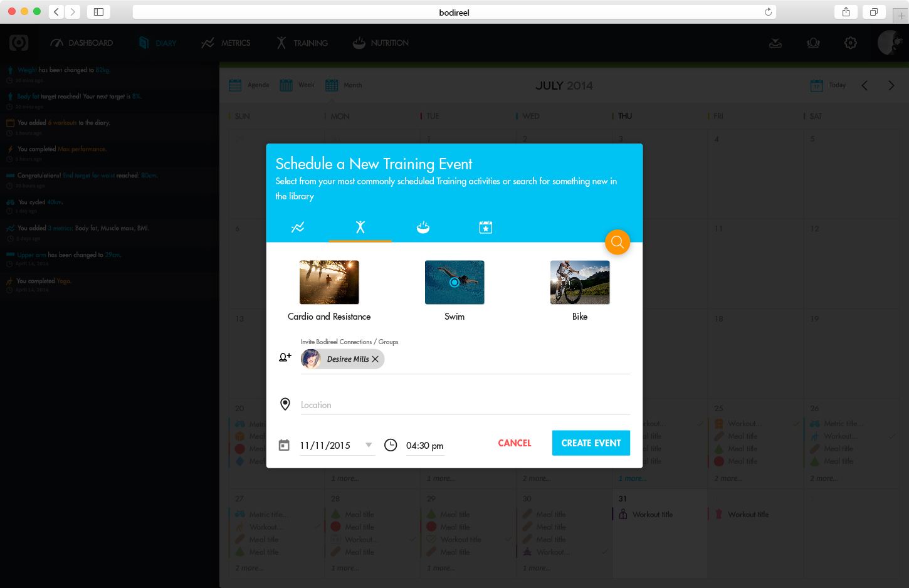Image resolution: width=909 pixels, height=588 pixels.
Task: Open the NUTRITION nav item
Action: 381,43
